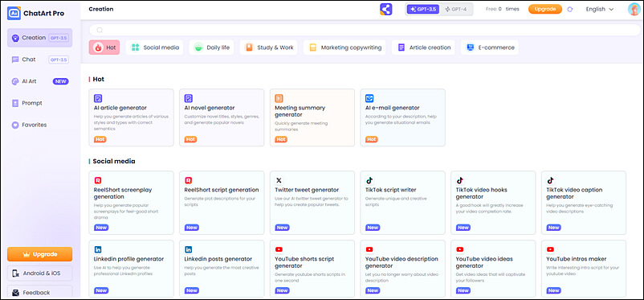The height and width of the screenshot is (300, 644).
Task: Switch model to GPT-4
Action: pos(456,9)
